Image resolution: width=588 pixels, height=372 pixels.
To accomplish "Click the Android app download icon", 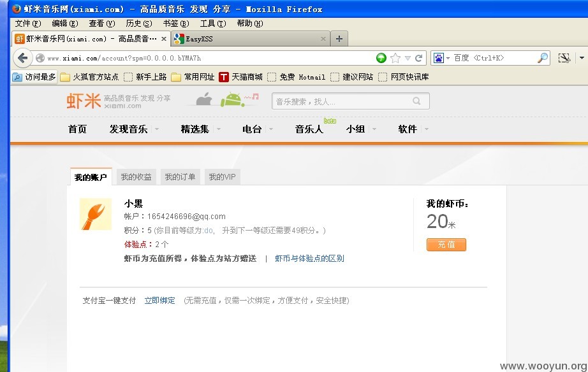I will 232,99.
